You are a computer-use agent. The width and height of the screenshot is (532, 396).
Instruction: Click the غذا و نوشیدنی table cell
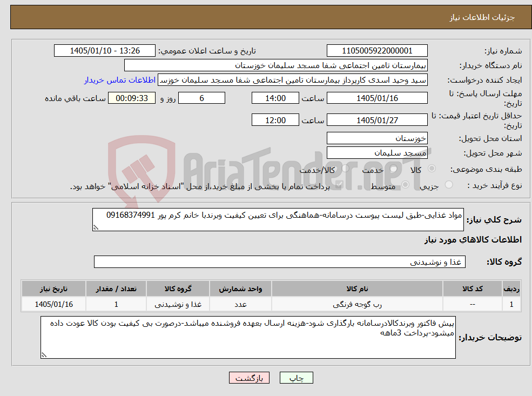click(x=178, y=304)
